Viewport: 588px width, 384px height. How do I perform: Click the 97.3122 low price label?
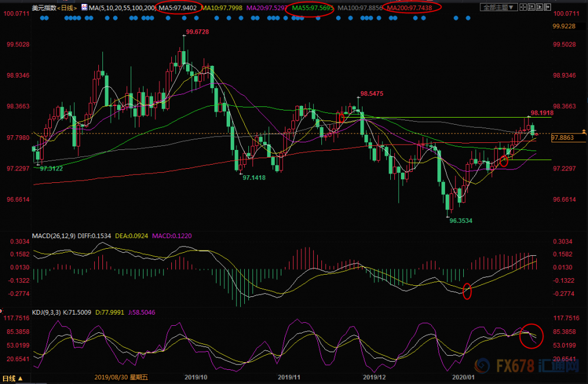click(51, 169)
